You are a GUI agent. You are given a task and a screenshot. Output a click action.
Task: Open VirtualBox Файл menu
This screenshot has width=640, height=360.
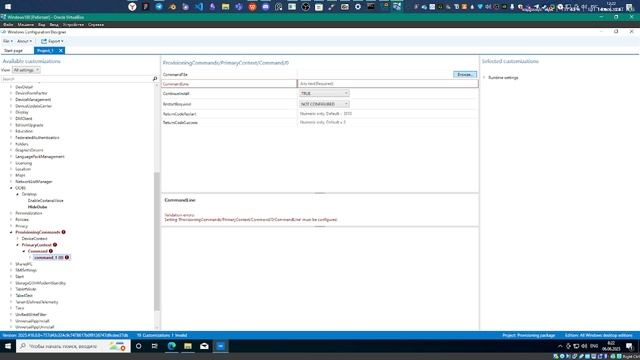[8, 24]
